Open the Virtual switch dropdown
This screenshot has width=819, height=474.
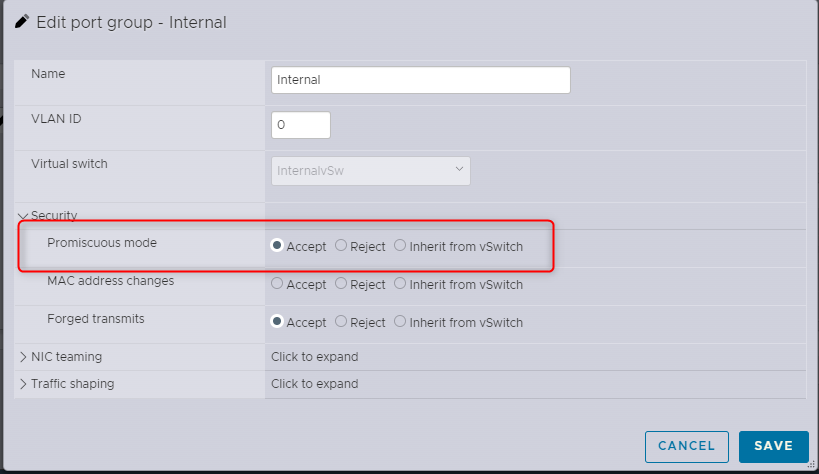(370, 170)
